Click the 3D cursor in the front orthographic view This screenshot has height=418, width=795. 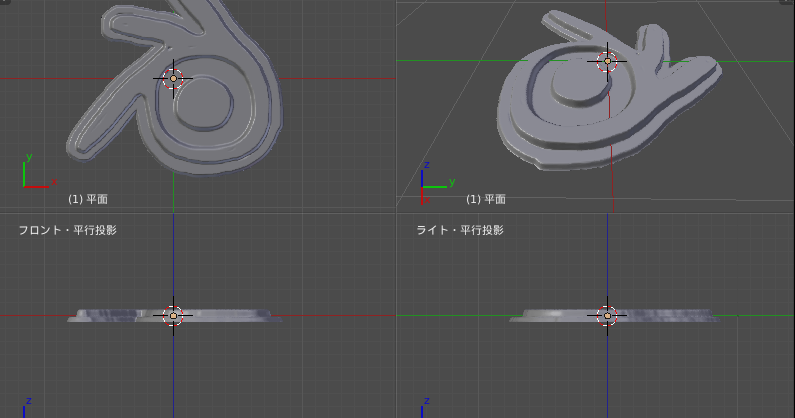[173, 316]
